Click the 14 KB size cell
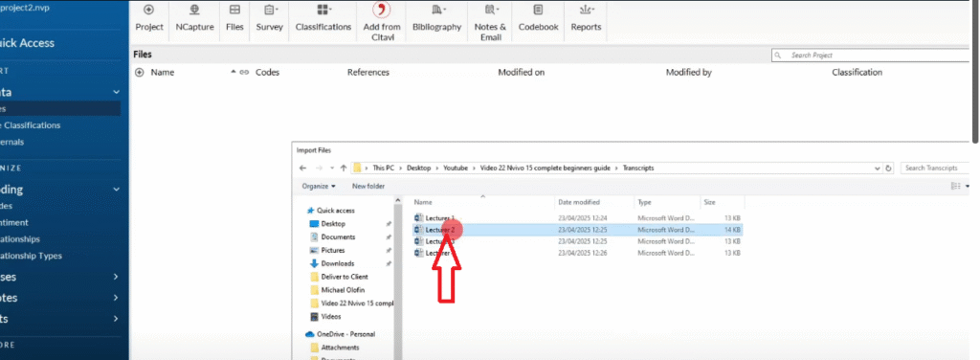The height and width of the screenshot is (360, 980). coord(732,230)
